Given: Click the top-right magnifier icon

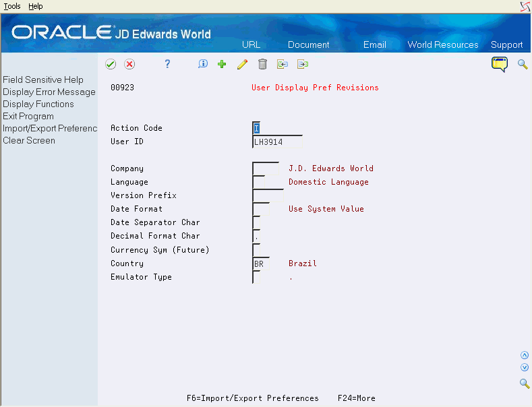Looking at the screenshot, I should click(523, 64).
